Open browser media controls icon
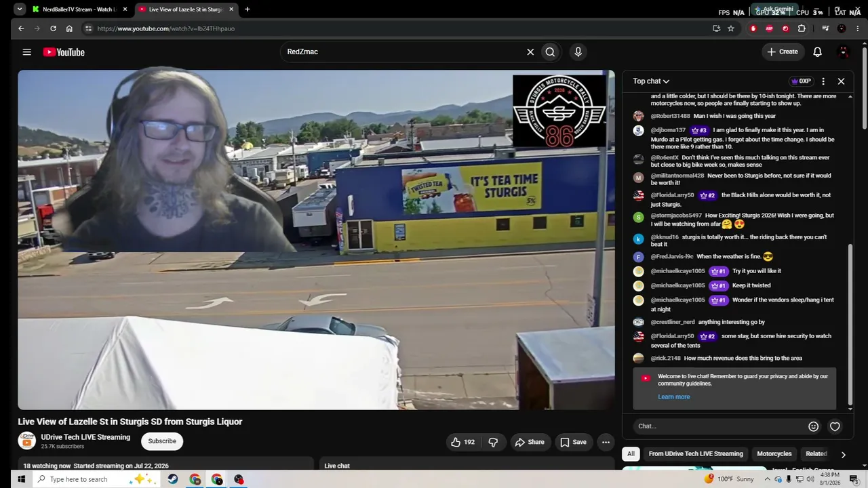The height and width of the screenshot is (488, 868). (x=825, y=28)
